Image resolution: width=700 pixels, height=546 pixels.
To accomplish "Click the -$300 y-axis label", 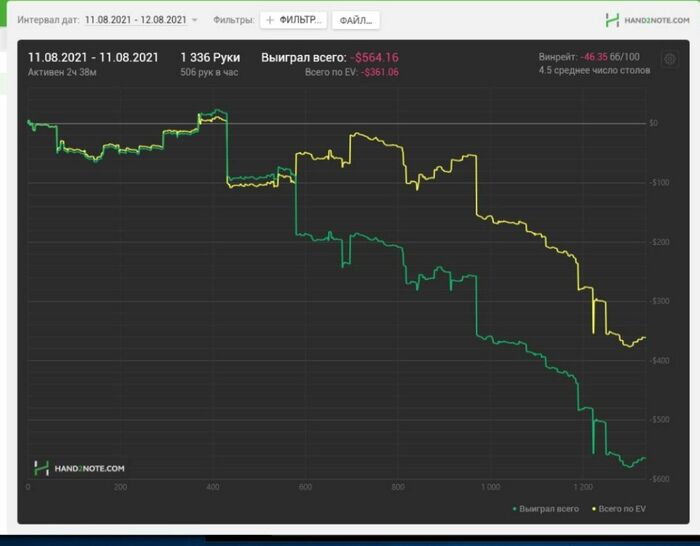I will pos(659,301).
